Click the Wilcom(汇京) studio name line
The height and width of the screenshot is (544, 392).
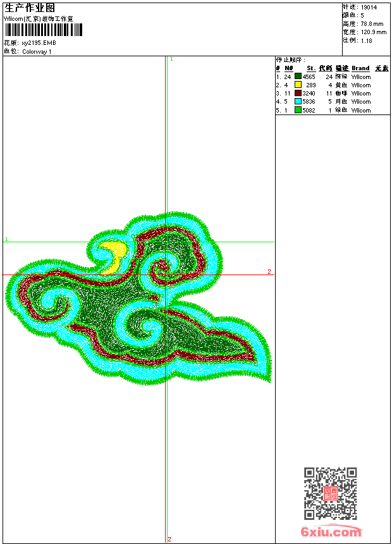[x=39, y=19]
